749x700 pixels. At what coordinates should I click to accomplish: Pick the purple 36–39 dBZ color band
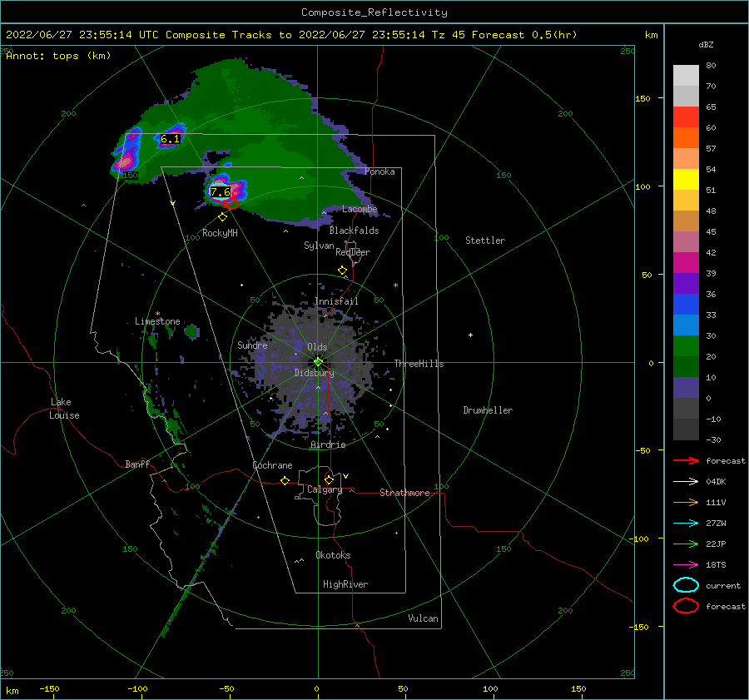coord(686,284)
